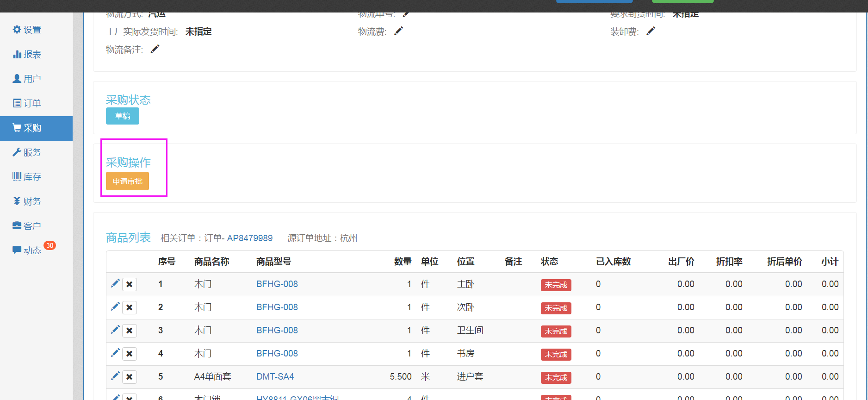
Task: Click the 小计 column header
Action: [830, 262]
